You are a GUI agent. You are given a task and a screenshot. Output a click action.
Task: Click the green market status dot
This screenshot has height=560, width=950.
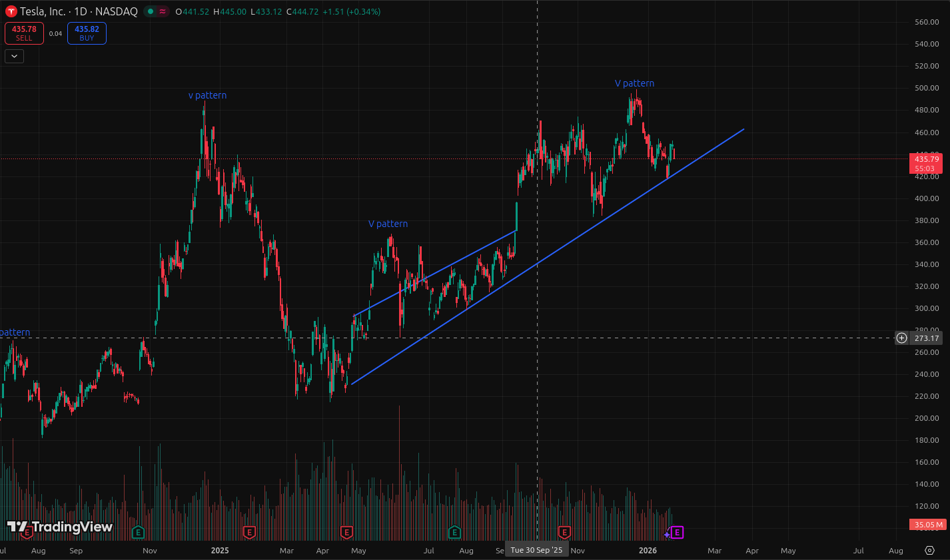coord(151,11)
